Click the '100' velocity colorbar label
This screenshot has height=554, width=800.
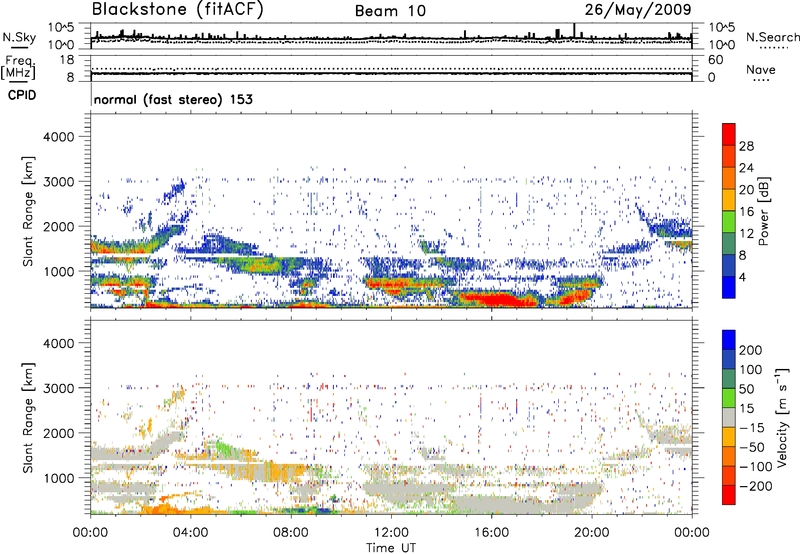751,369
